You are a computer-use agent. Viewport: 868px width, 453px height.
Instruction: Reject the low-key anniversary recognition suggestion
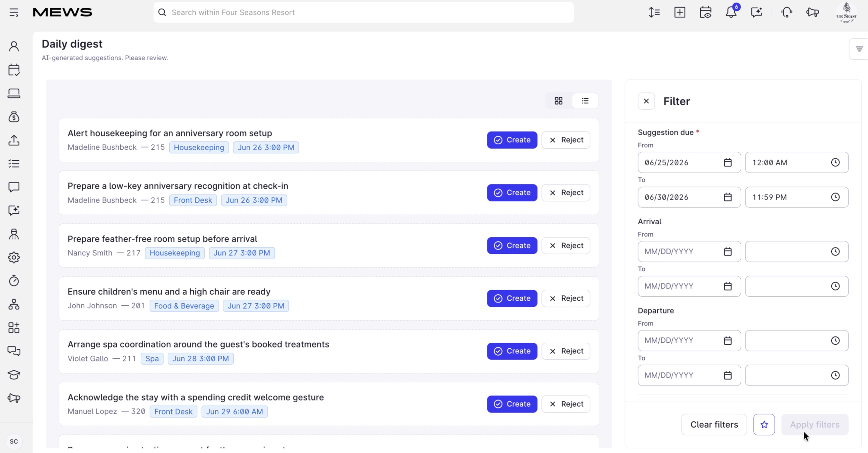click(565, 193)
